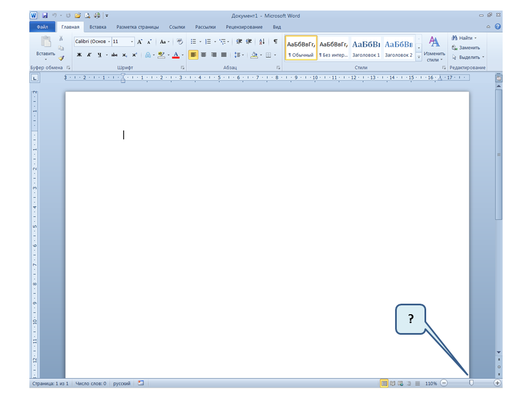Select the Заголовок 1 style thumbnail
This screenshot has width=532, height=399.
pos(366,48)
